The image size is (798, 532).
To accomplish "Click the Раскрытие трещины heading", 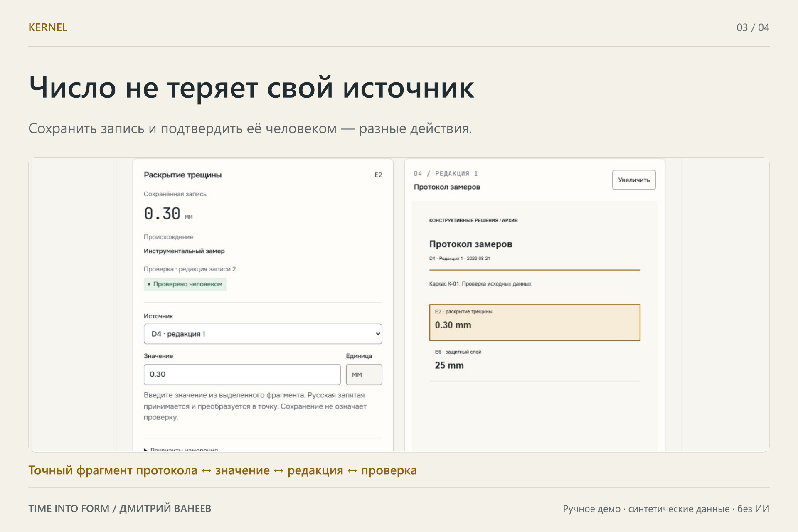I will (x=182, y=175).
